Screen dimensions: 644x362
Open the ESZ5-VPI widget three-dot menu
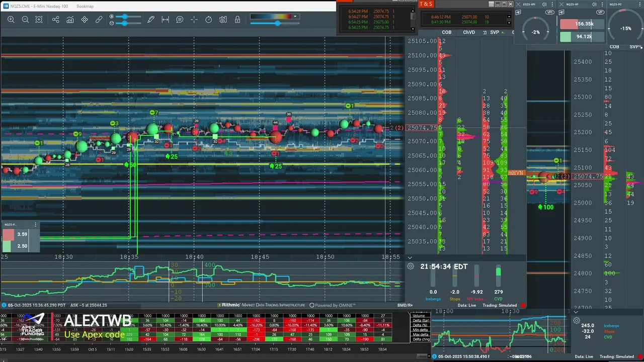pos(552,4)
